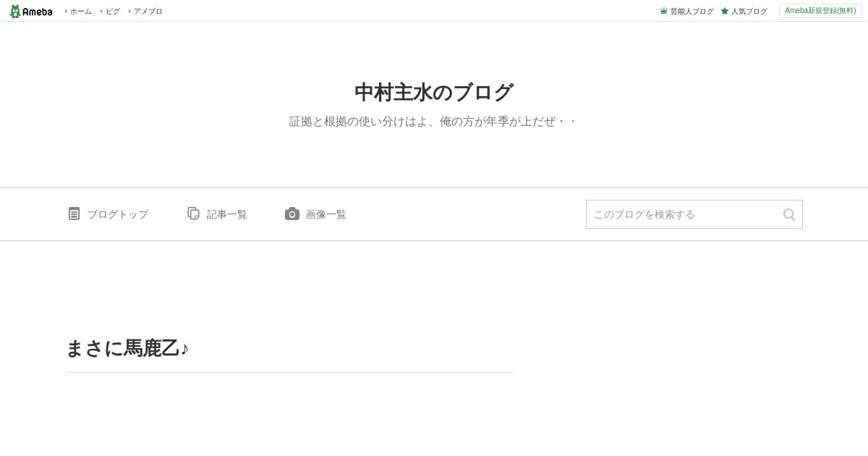Click Ameba新規登録(無料) button
Image resolution: width=868 pixels, height=456 pixels.
pos(820,11)
